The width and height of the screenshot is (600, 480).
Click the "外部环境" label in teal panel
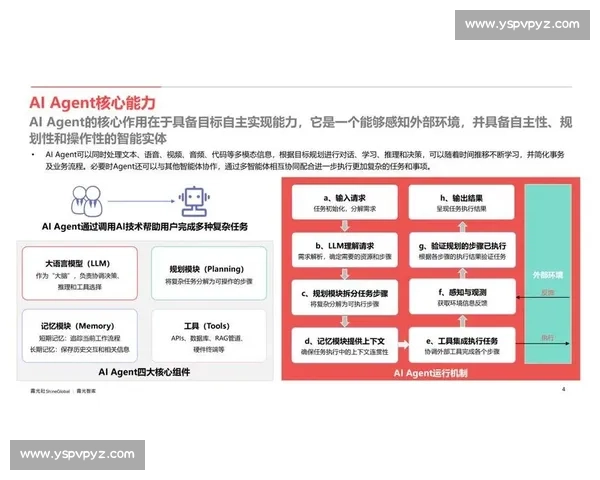point(548,275)
